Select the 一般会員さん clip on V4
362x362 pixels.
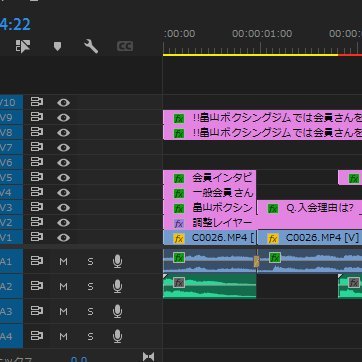coord(210,192)
